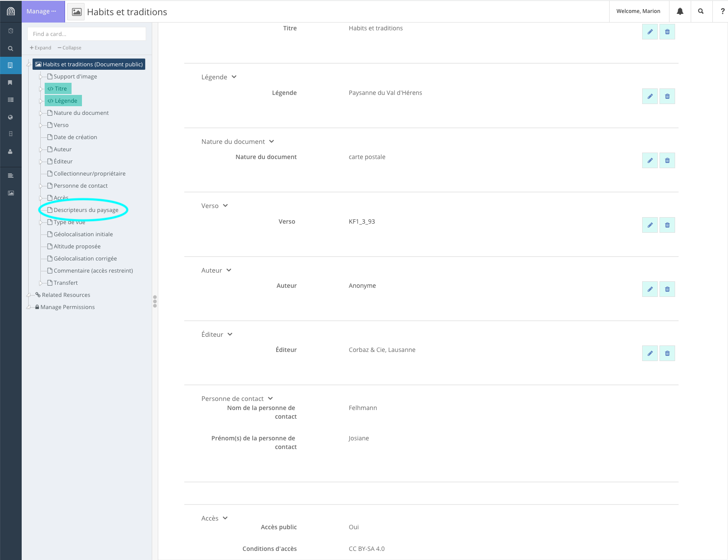Screen dimensions: 728x560
Task: Click Collapse to collapse the tree
Action: (69, 48)
